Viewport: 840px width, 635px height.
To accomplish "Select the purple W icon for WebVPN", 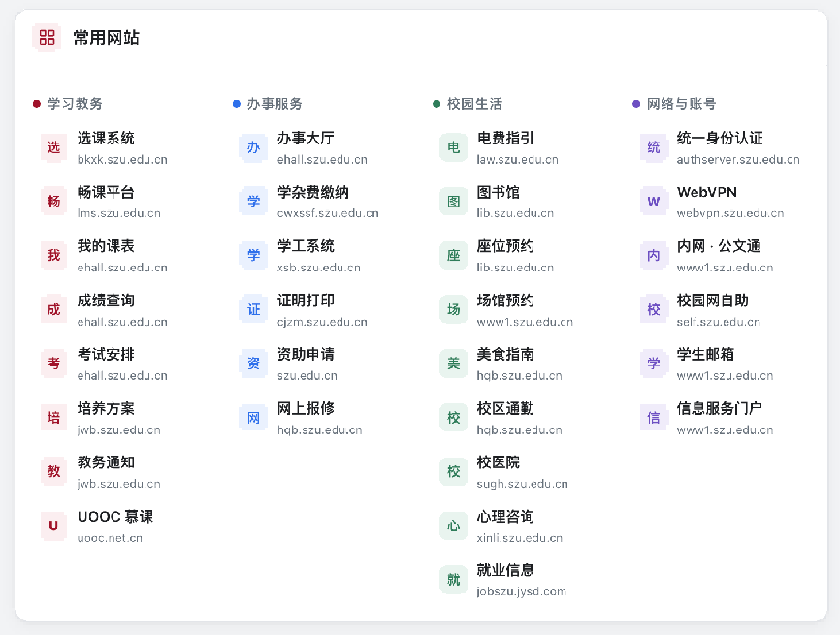I will coord(653,202).
